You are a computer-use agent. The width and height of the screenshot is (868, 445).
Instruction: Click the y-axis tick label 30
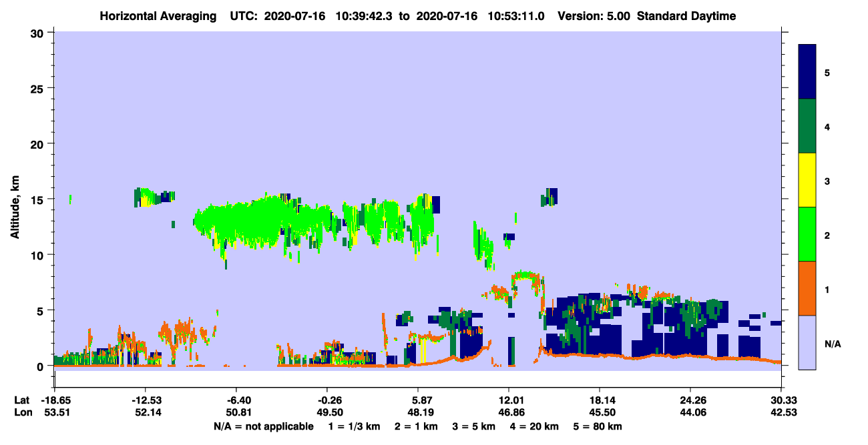tap(39, 32)
